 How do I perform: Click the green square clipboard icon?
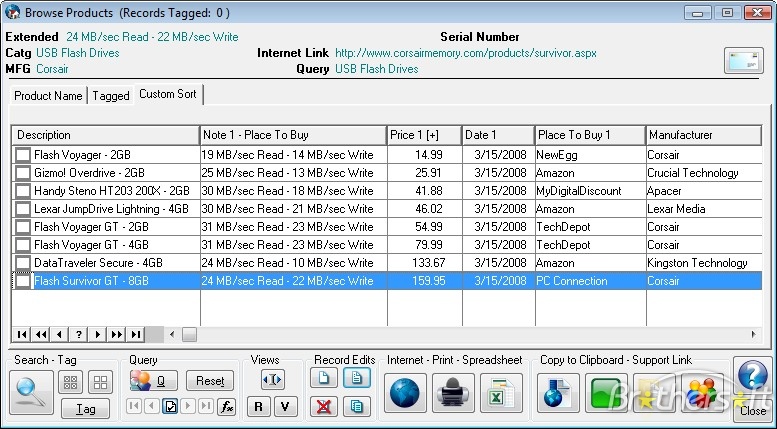coord(606,393)
